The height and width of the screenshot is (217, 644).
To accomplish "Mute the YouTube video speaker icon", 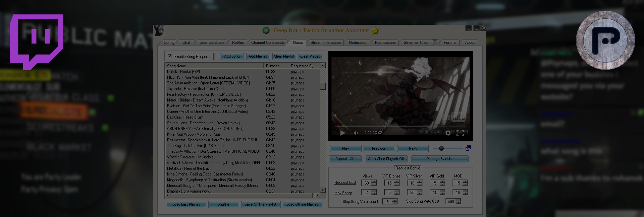I will pyautogui.click(x=356, y=133).
